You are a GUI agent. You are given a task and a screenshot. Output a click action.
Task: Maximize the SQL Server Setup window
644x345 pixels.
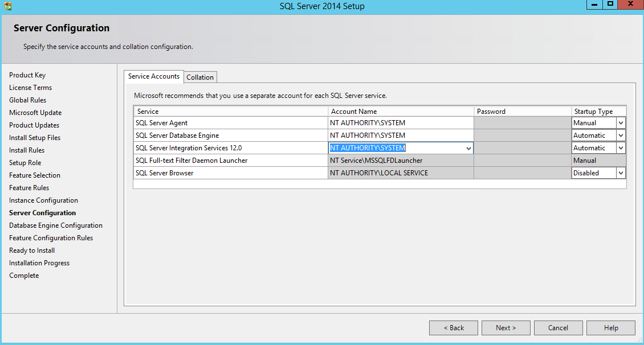click(610, 5)
